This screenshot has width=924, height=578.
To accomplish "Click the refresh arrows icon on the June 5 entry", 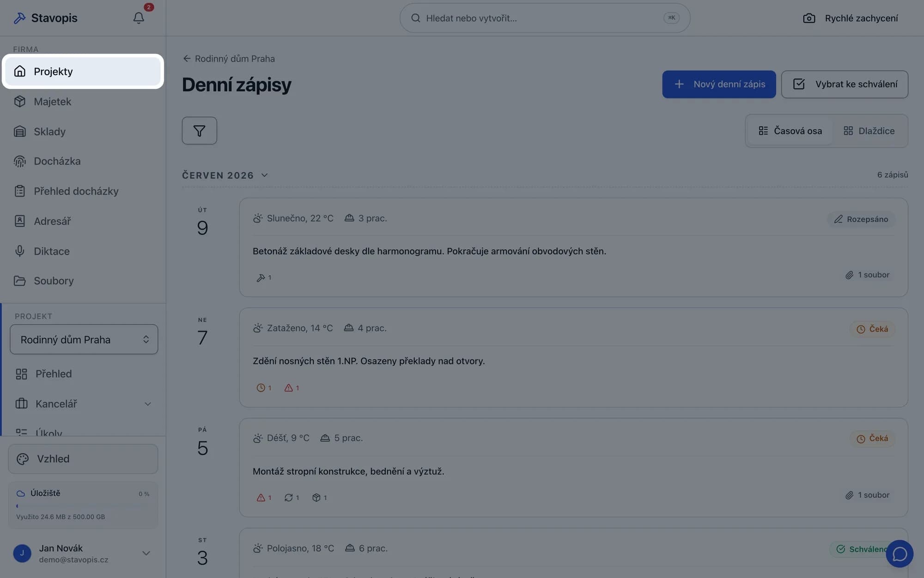I will pos(288,498).
